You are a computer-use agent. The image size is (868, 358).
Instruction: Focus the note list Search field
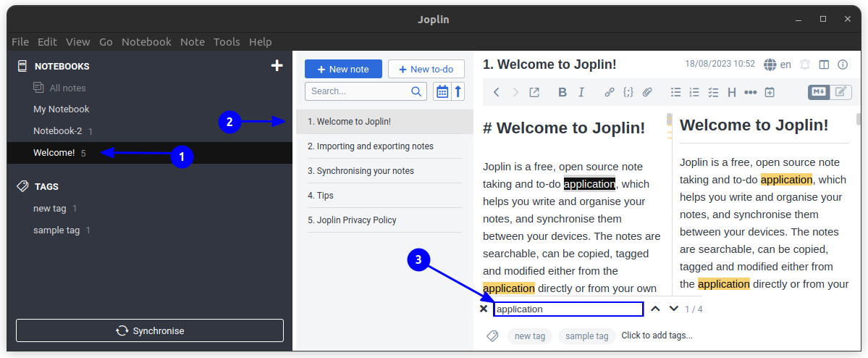(x=366, y=91)
